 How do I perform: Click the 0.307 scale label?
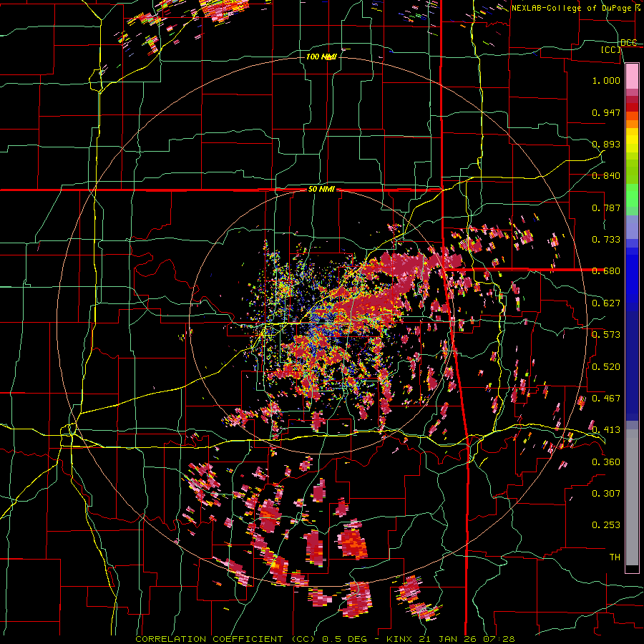pos(606,494)
